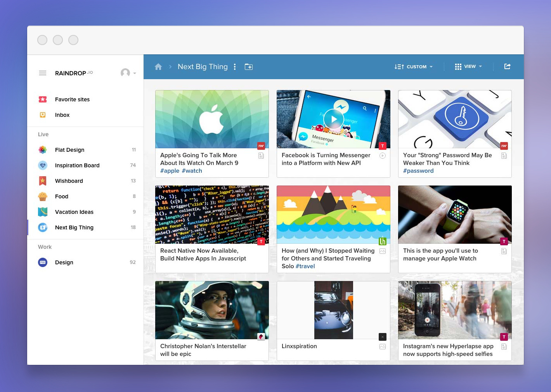
Task: Open the Interstellar astronaut thumbnail
Action: 212,310
